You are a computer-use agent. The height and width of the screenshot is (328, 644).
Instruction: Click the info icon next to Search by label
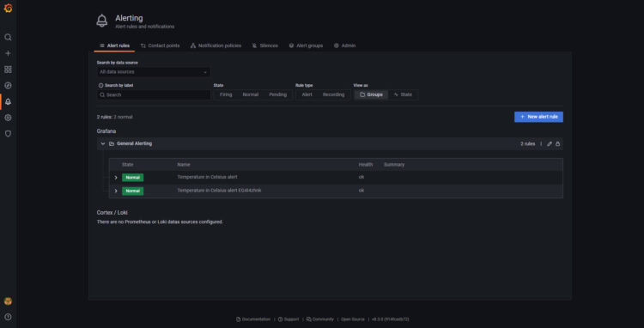100,85
